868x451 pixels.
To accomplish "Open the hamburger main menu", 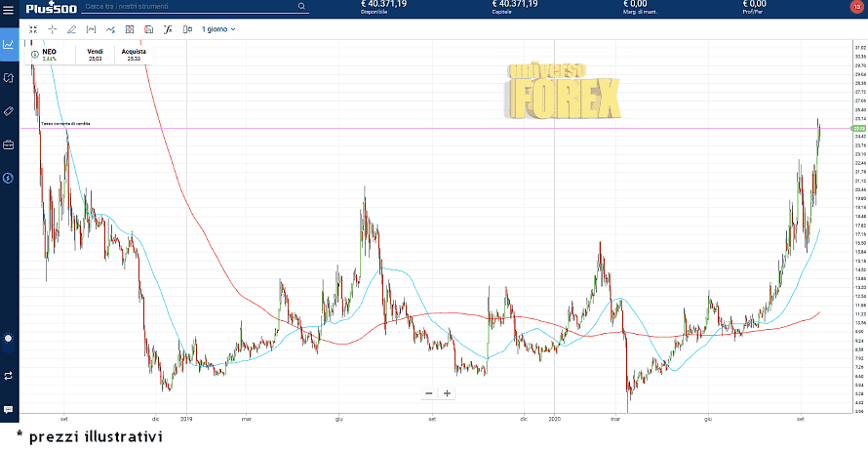I will (8, 7).
